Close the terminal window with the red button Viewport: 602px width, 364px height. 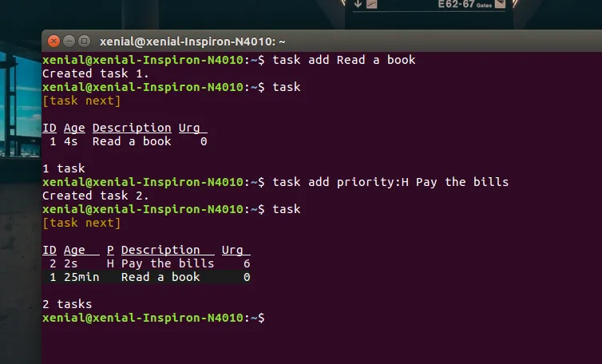pos(54,42)
